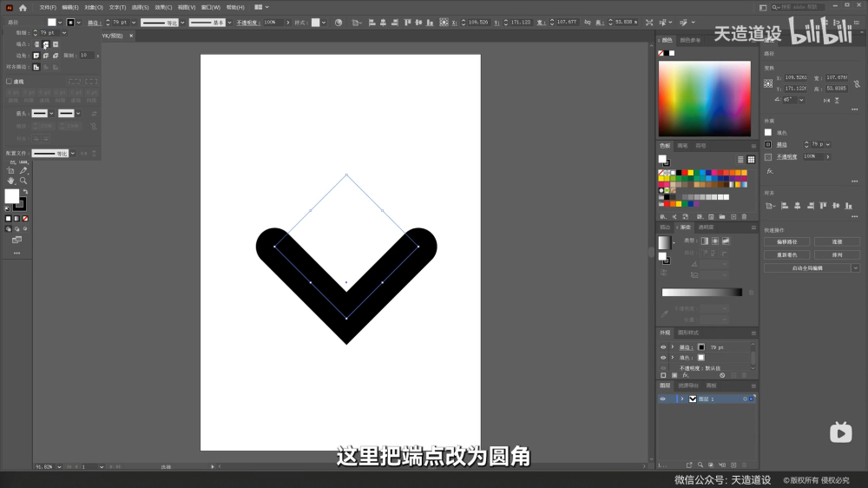Show swatches in thumbnail grid view

(x=751, y=160)
